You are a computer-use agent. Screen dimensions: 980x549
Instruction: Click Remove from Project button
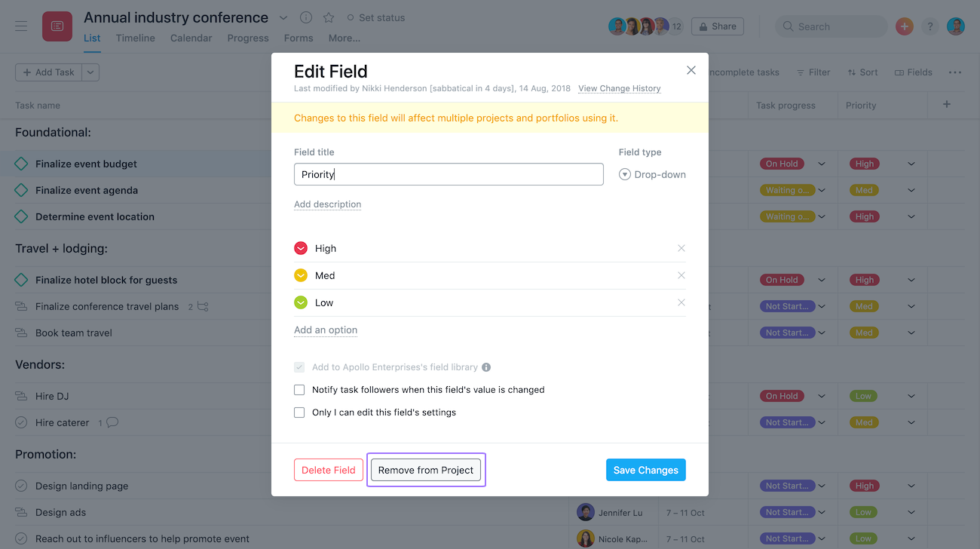426,470
